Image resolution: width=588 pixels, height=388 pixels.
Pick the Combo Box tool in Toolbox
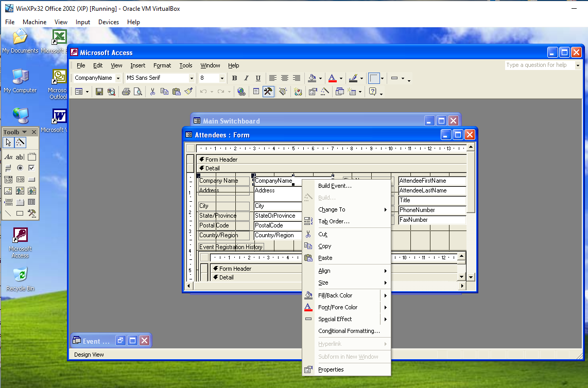click(x=8, y=180)
